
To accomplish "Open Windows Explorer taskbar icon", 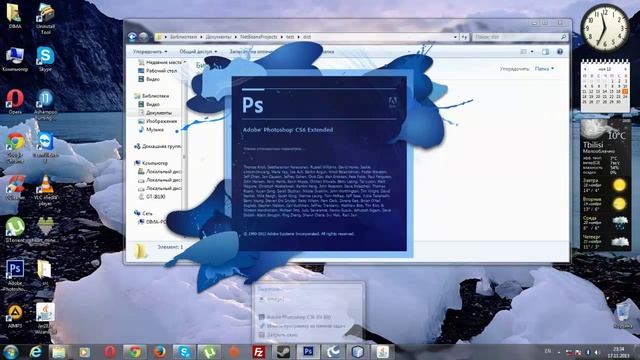I will point(59,352).
